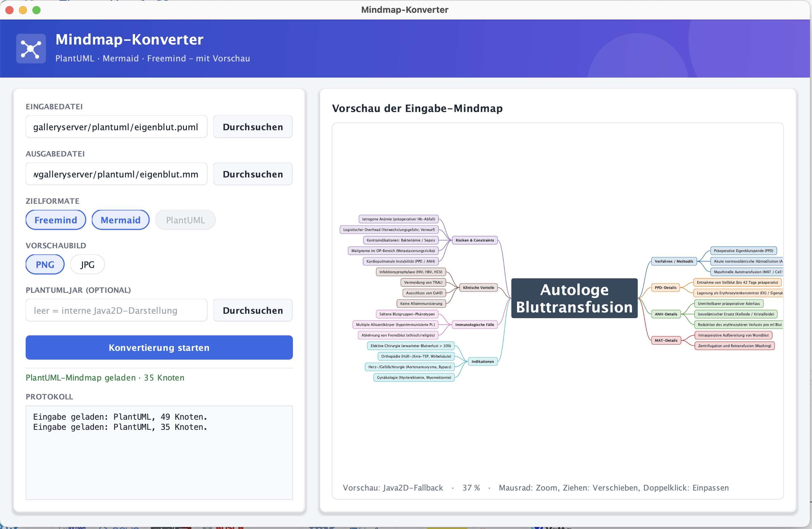Viewport: 812px width, 529px height.
Task: Select JPG as preview image format
Action: pyautogui.click(x=87, y=264)
